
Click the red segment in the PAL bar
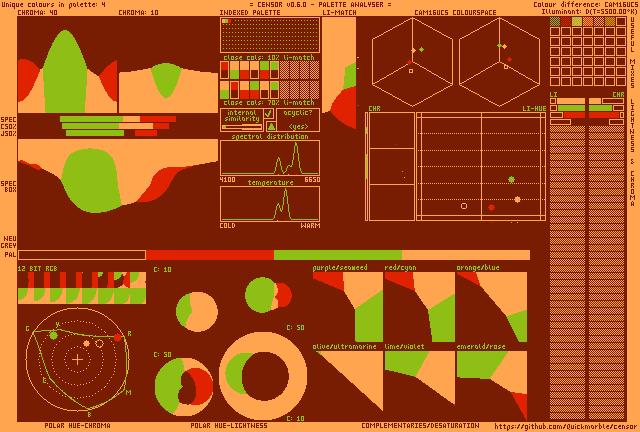coord(210,255)
